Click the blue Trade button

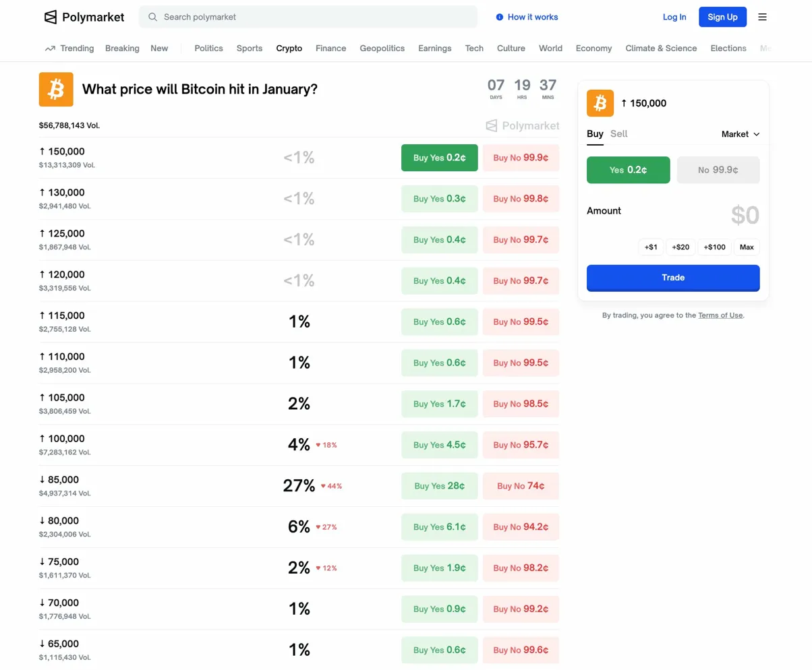(x=672, y=278)
